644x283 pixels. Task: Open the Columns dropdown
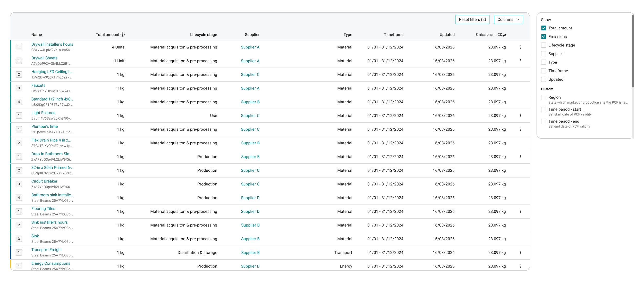508,20
